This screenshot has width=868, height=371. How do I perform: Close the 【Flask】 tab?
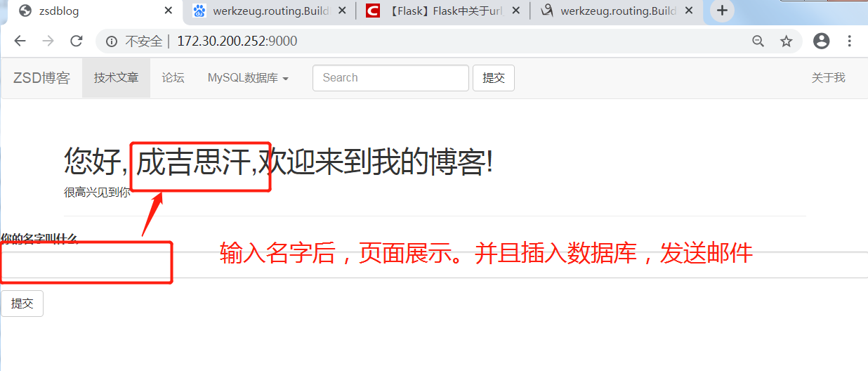coord(516,11)
